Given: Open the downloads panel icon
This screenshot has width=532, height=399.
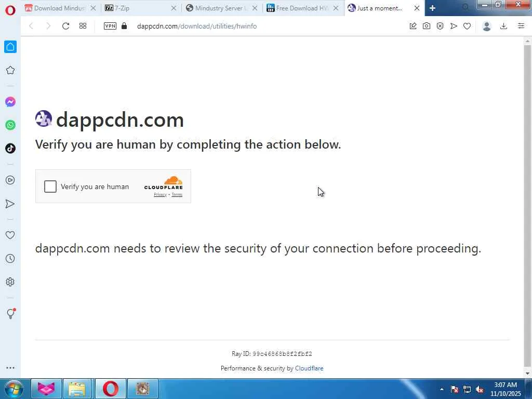Looking at the screenshot, I should 503,26.
